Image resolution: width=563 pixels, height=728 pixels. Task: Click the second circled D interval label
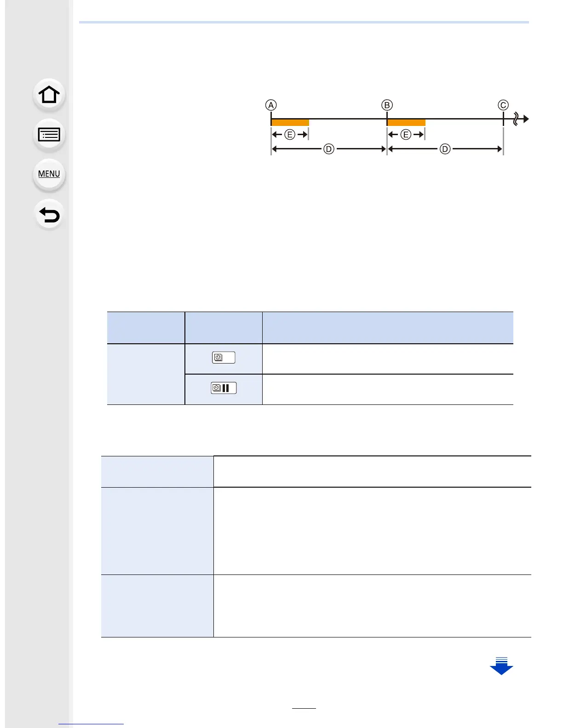pyautogui.click(x=445, y=149)
